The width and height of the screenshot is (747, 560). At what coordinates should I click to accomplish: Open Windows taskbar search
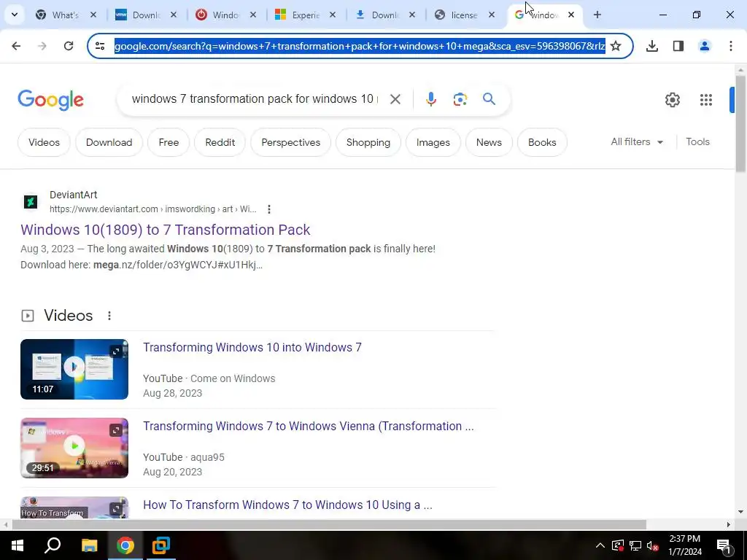tap(53, 545)
